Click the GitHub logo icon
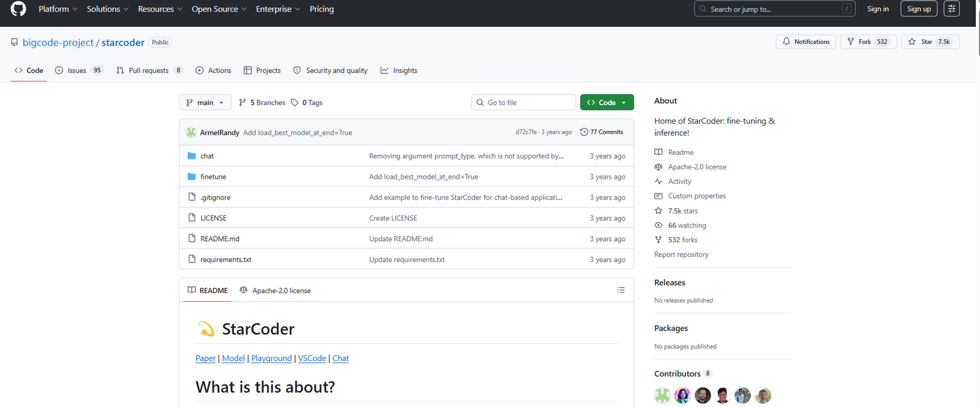Screen dimensions: 980x407 pos(18,9)
